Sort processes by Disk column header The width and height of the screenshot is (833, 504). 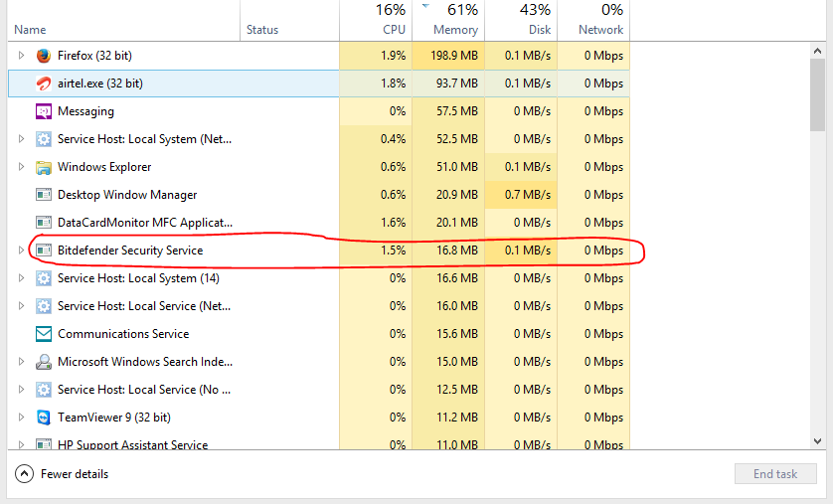(x=521, y=21)
